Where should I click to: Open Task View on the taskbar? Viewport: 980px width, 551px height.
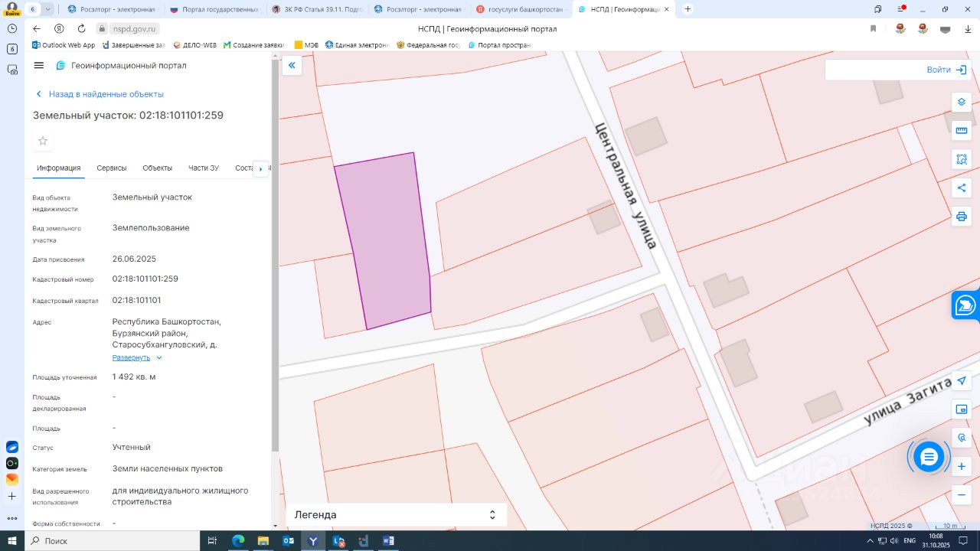tap(213, 541)
